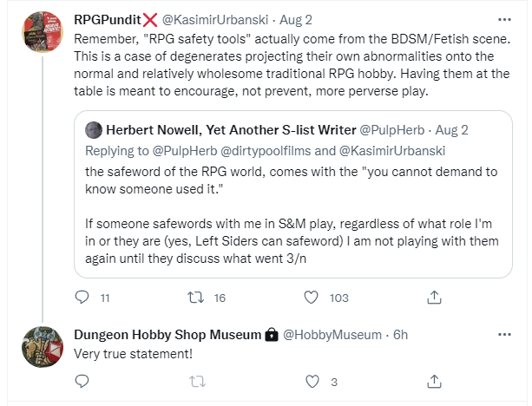Reply to Dungeon Hobby Shop Museum tweet
The width and height of the screenshot is (532, 406).
[82, 380]
